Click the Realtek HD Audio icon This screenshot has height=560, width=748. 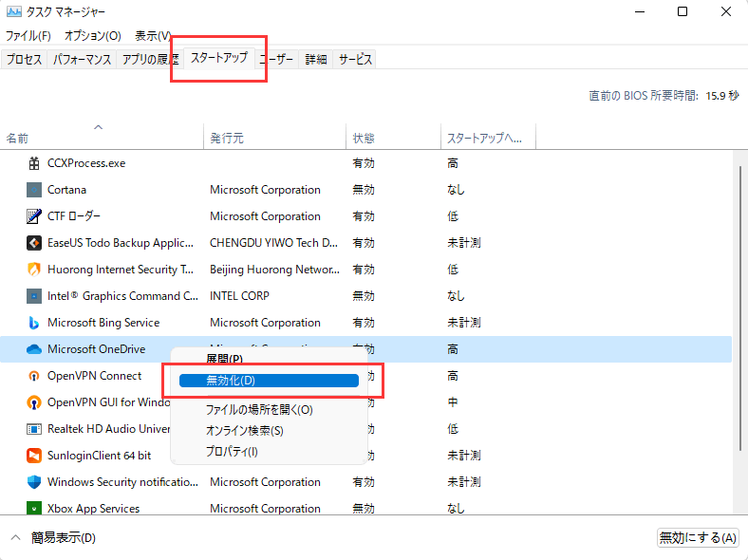coord(34,429)
